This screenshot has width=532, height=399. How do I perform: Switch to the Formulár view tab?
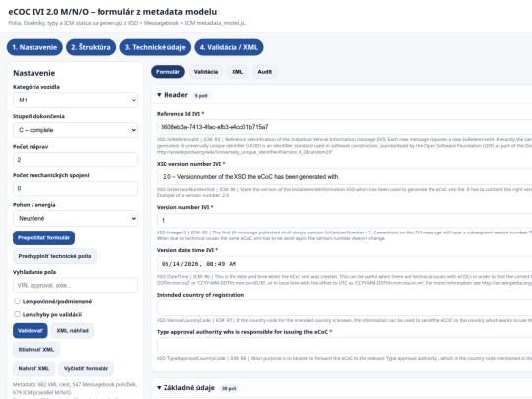(x=167, y=72)
